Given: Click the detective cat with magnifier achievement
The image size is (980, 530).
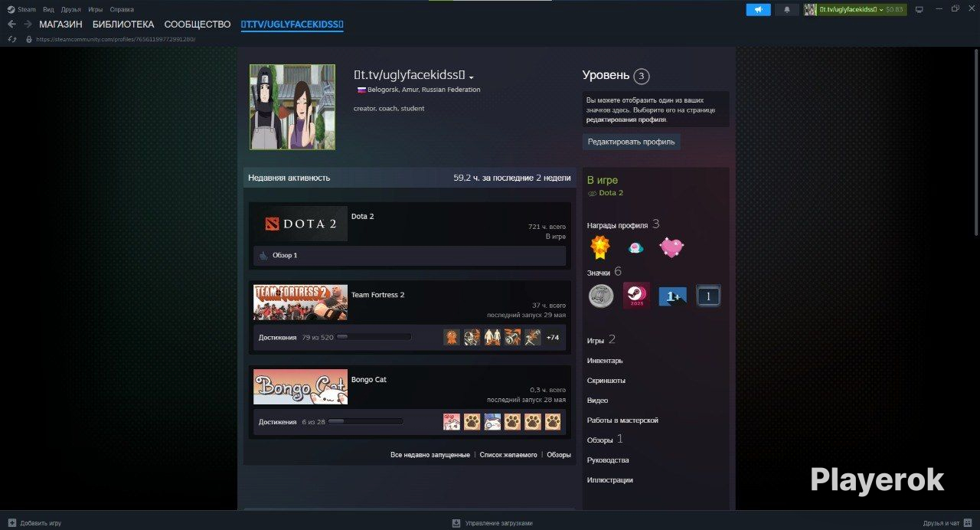Looking at the screenshot, I should [492, 422].
